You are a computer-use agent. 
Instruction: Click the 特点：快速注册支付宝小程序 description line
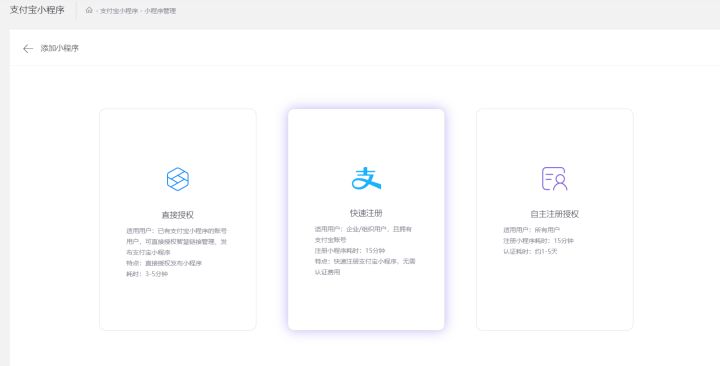coord(365,261)
